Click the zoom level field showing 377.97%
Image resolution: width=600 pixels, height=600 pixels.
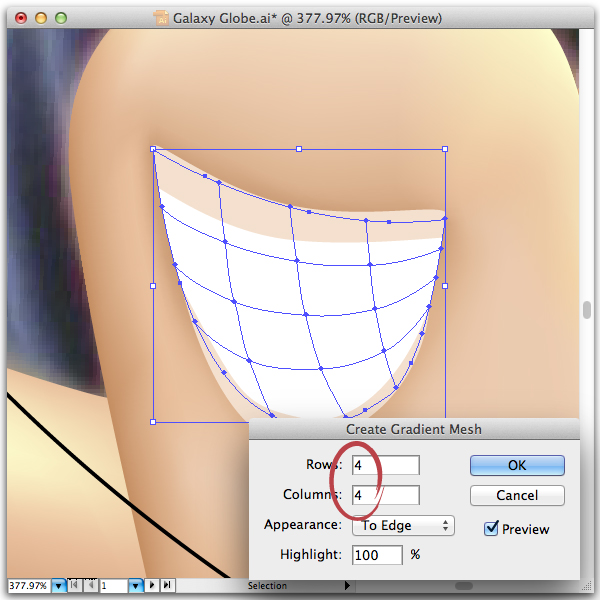29,586
